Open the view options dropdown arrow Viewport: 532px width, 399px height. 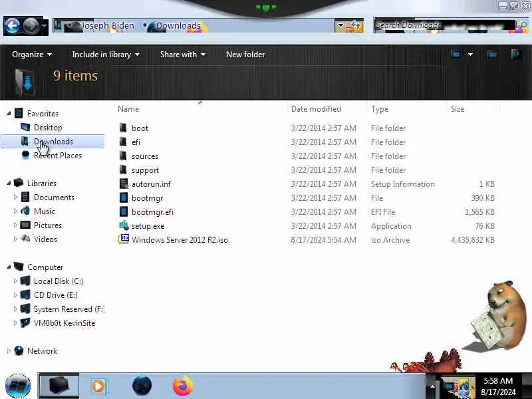tap(470, 55)
